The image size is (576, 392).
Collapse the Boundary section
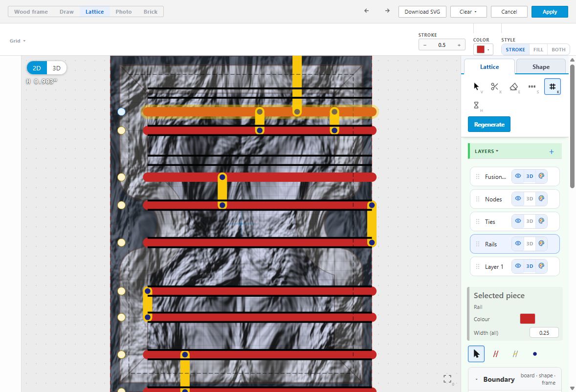pyautogui.click(x=476, y=379)
